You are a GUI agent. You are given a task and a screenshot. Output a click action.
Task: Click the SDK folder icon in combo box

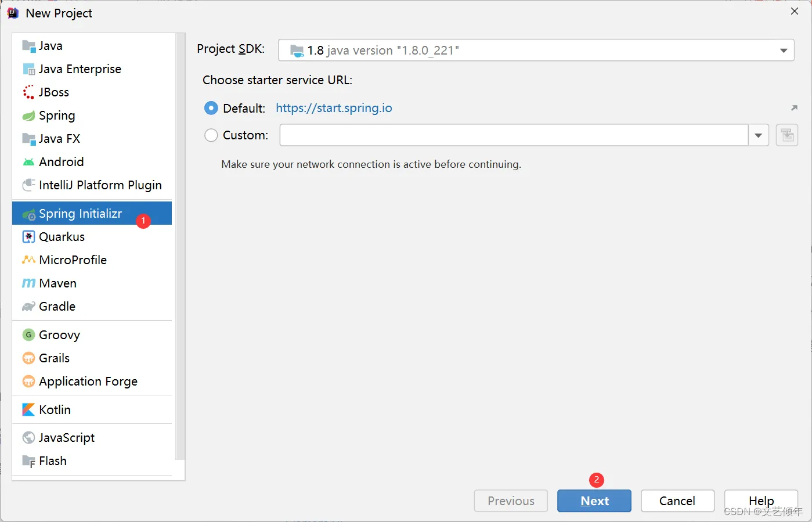297,51
